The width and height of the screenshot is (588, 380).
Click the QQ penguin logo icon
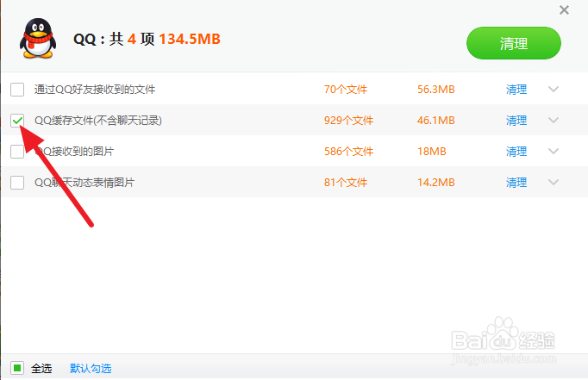tap(38, 39)
